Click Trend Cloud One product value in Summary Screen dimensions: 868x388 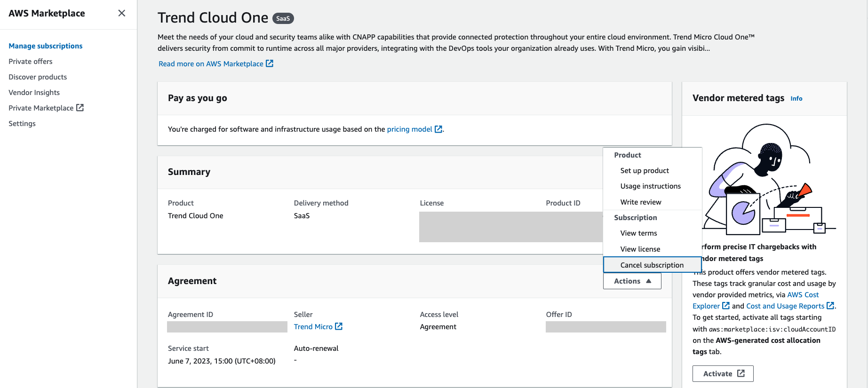(196, 215)
